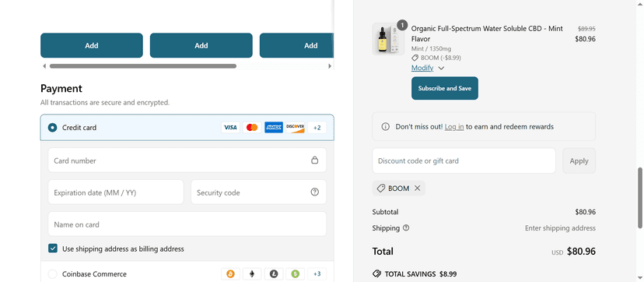This screenshot has width=644, height=282.
Task: Click the Bitcoin payment icon
Action: pos(230,273)
